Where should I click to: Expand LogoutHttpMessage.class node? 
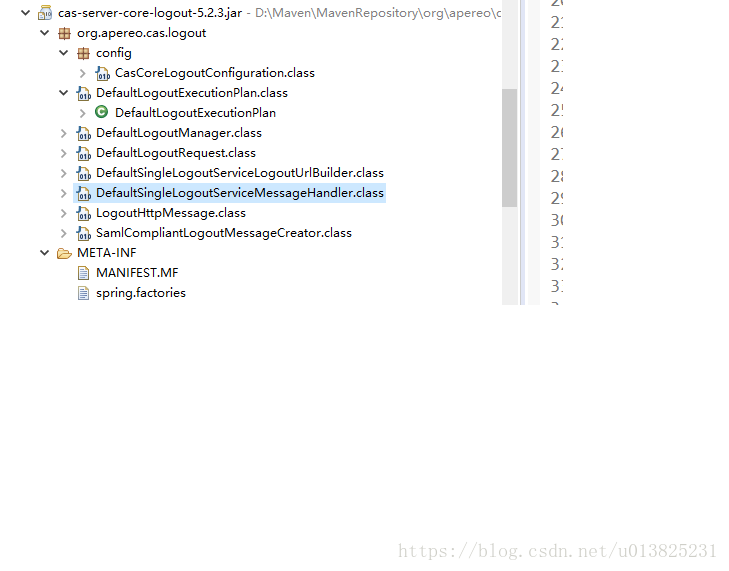pos(64,213)
